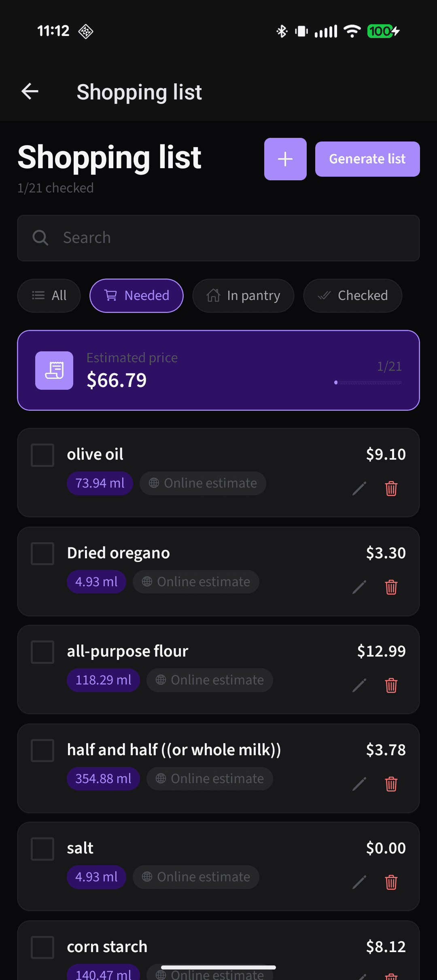Check off olive oil
The image size is (437, 980).
coord(42,455)
